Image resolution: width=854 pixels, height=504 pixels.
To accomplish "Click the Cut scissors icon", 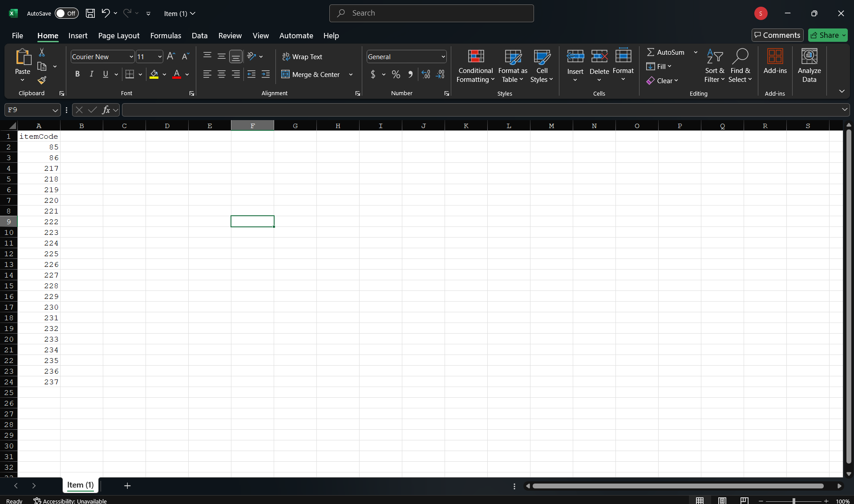I will click(x=42, y=52).
